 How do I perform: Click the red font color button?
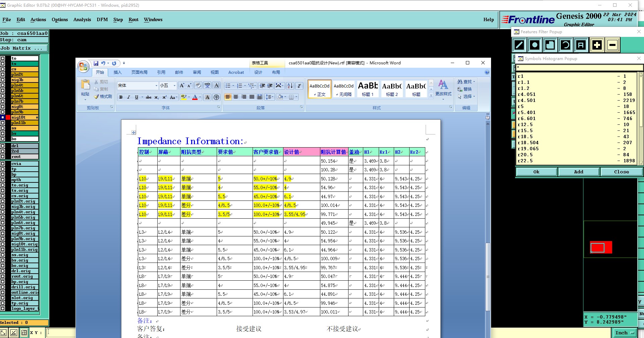(195, 97)
